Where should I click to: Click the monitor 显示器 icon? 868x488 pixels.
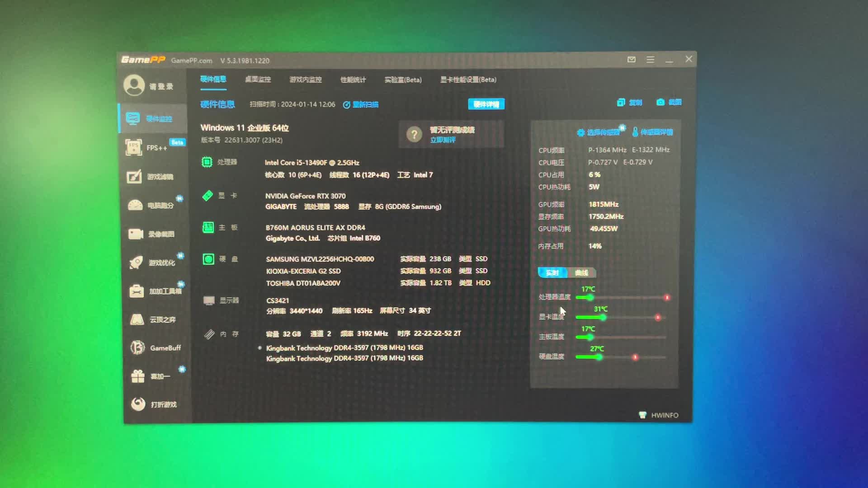[x=209, y=300]
